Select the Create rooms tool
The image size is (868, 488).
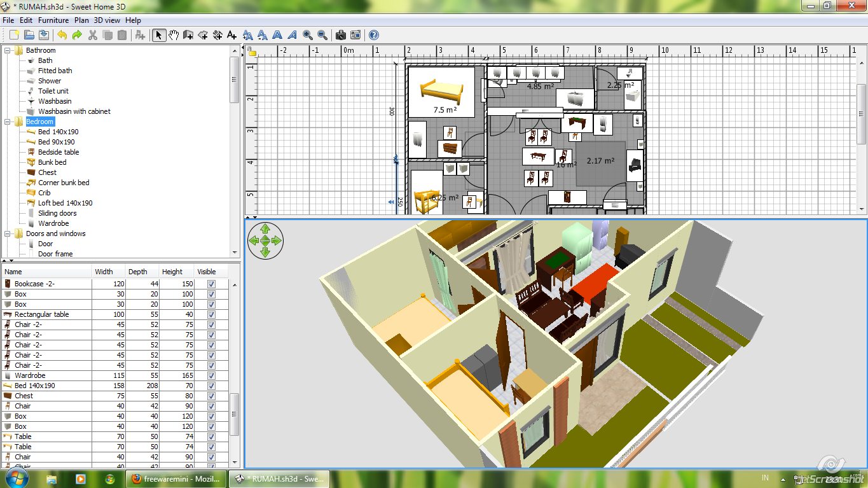203,35
